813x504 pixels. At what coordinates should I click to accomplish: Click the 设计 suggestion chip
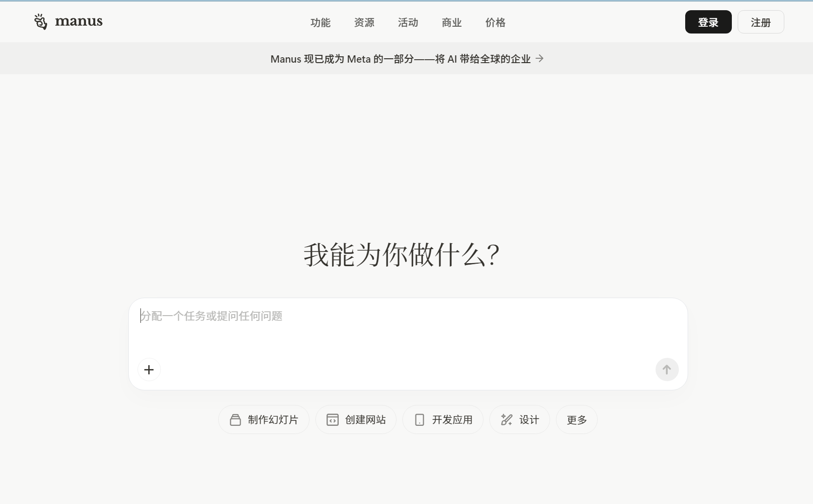point(519,420)
